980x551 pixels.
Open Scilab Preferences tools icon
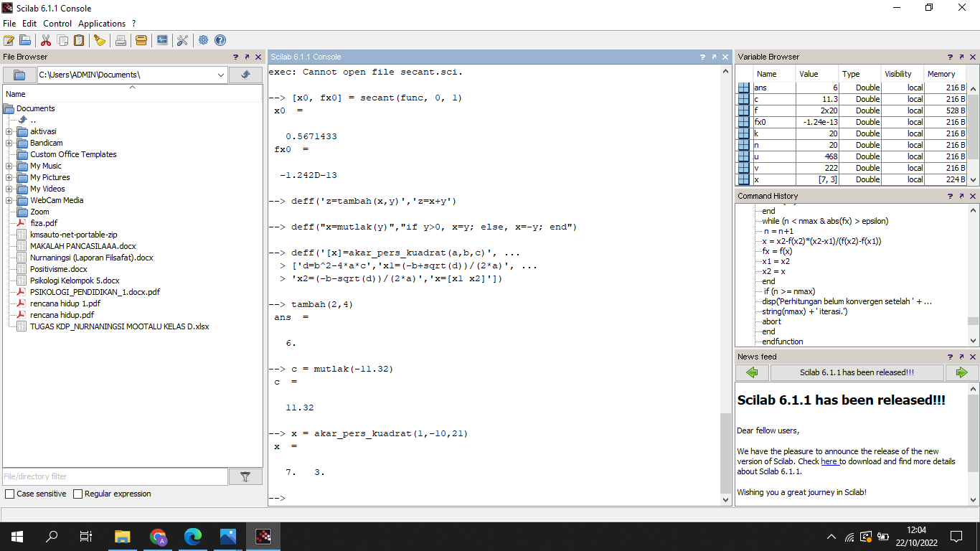tap(182, 40)
